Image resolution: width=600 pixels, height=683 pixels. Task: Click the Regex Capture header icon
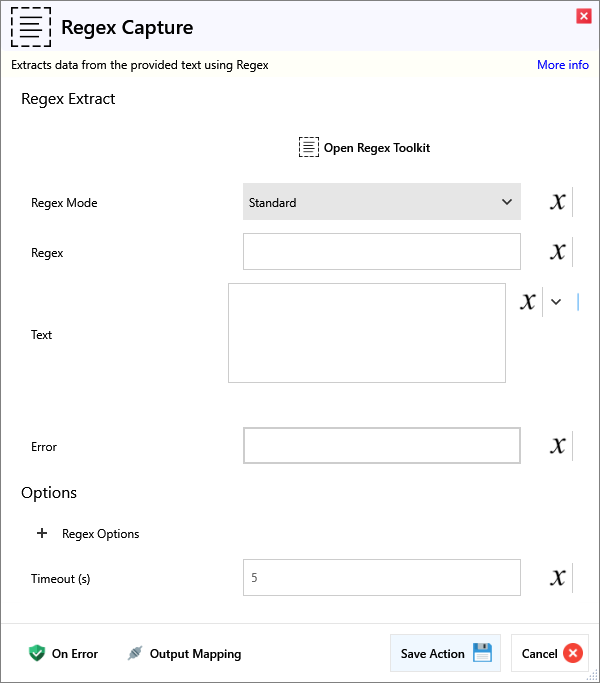(x=31, y=27)
